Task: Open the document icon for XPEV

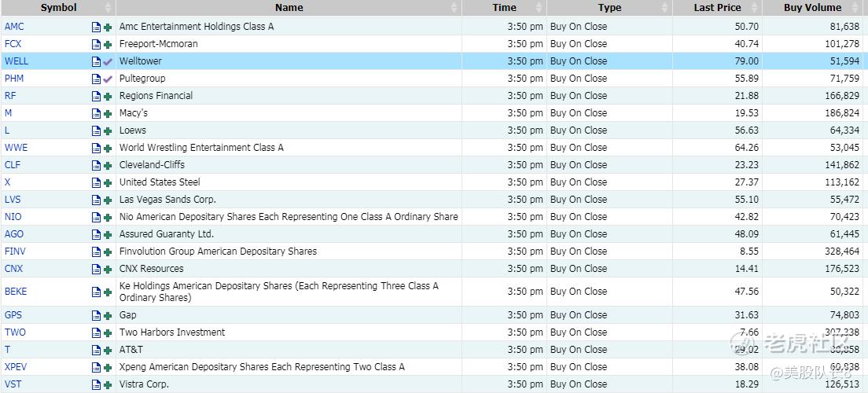Action: click(97, 367)
